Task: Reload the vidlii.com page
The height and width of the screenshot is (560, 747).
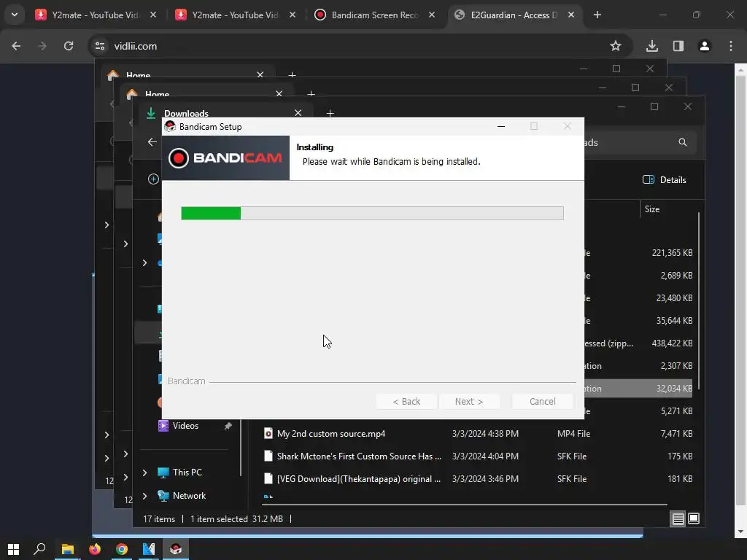Action: pyautogui.click(x=69, y=46)
